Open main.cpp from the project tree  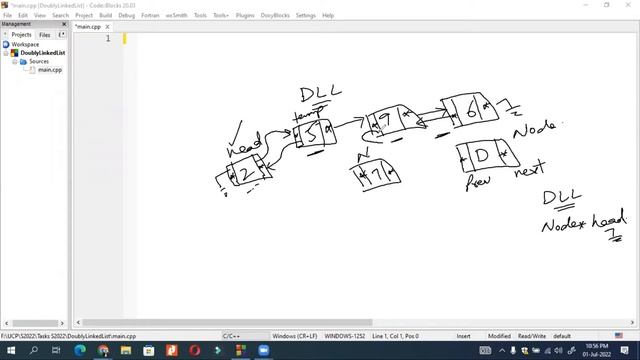50,70
